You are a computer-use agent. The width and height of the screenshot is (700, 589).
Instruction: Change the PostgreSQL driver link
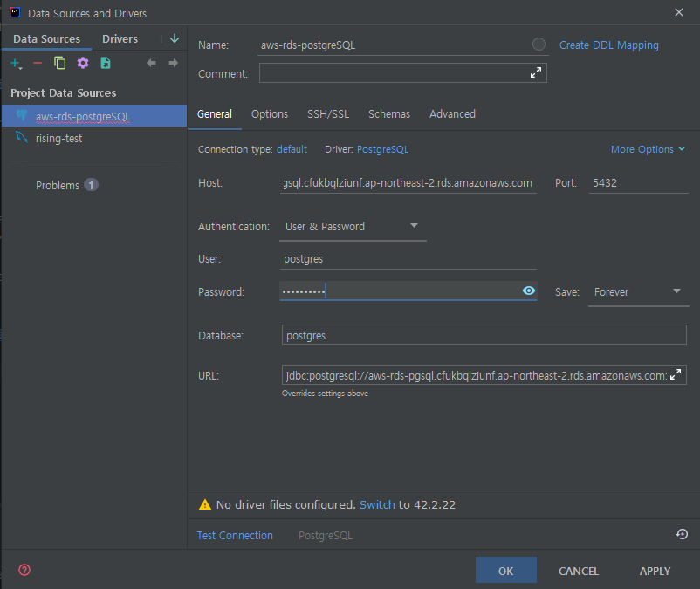382,149
